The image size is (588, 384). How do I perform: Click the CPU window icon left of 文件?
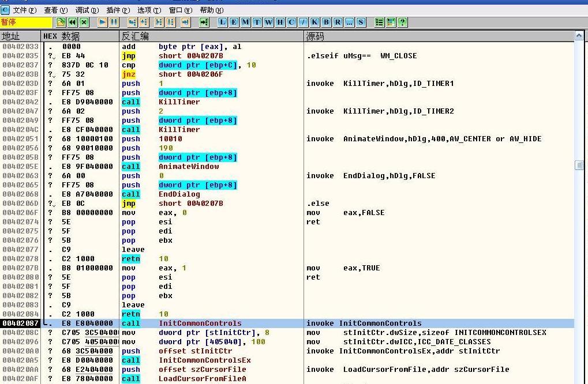point(5,10)
